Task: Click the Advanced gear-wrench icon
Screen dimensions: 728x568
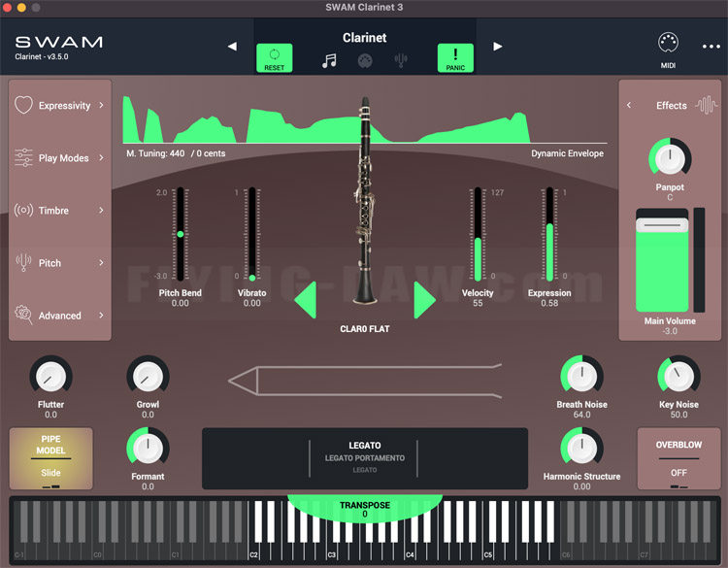Action: point(23,315)
